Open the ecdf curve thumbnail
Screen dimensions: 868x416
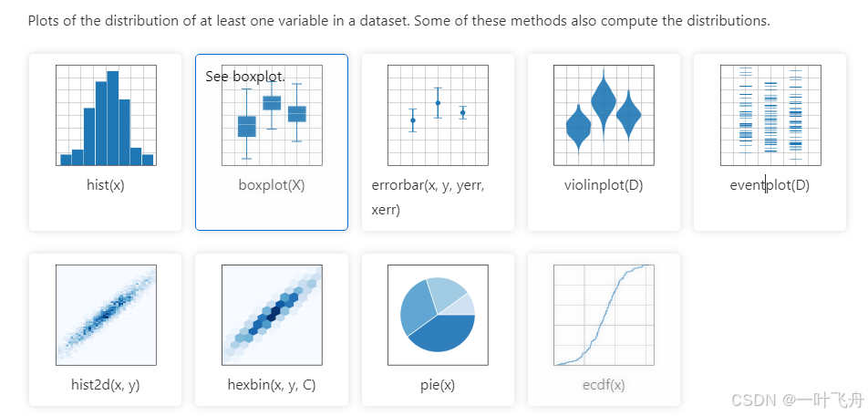[x=604, y=315]
